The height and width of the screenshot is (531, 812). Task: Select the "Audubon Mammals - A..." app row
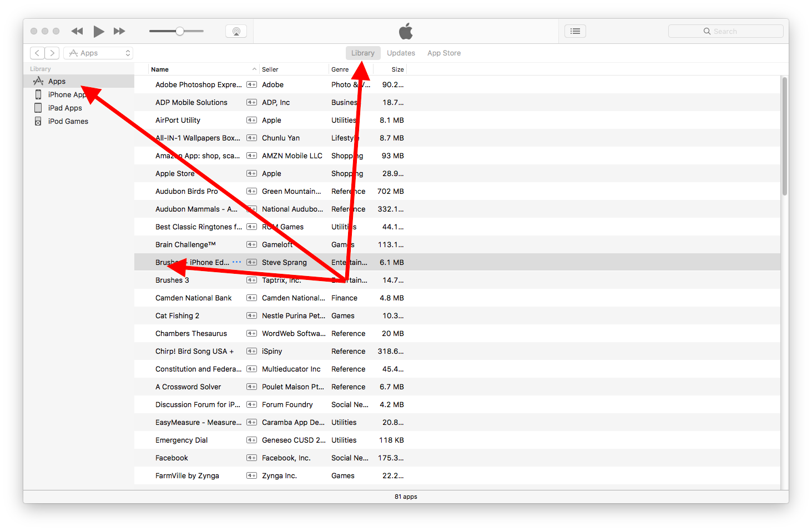coord(457,209)
